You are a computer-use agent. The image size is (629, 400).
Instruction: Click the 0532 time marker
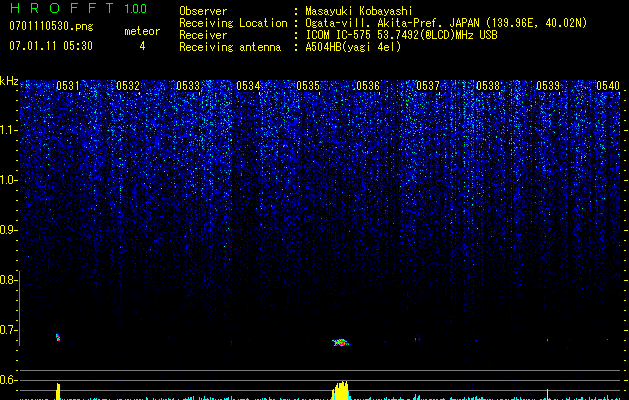tap(128, 85)
